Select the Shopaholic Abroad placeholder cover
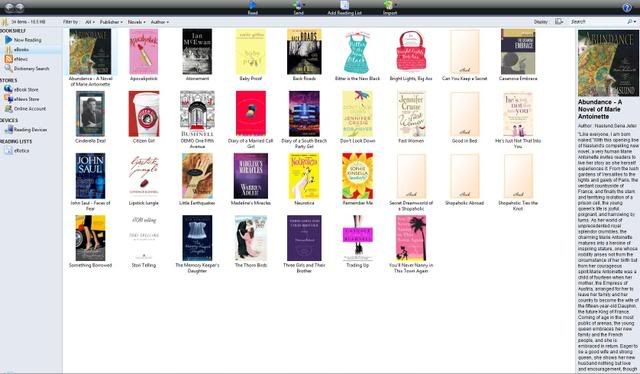Viewport: 640px width, 374px height. (464, 176)
